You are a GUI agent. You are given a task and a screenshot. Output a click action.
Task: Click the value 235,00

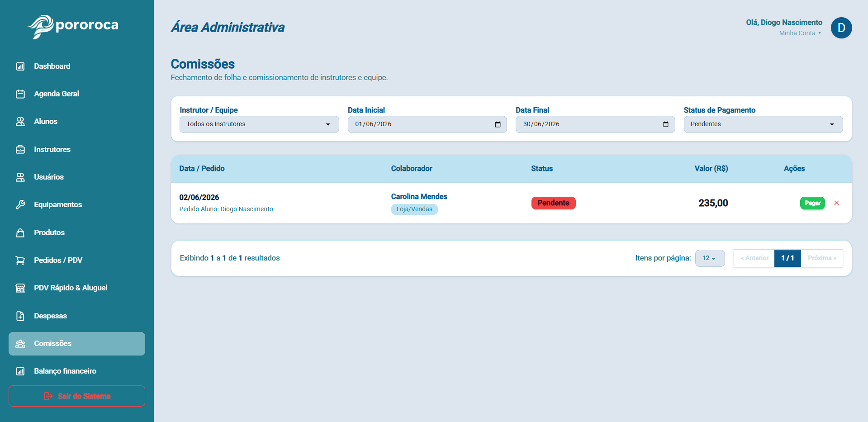click(x=713, y=203)
